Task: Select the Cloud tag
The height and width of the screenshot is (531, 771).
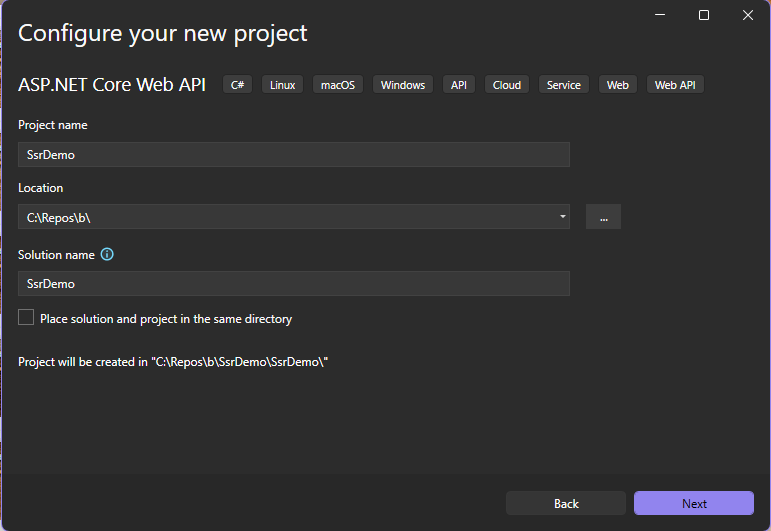Action: [x=506, y=85]
